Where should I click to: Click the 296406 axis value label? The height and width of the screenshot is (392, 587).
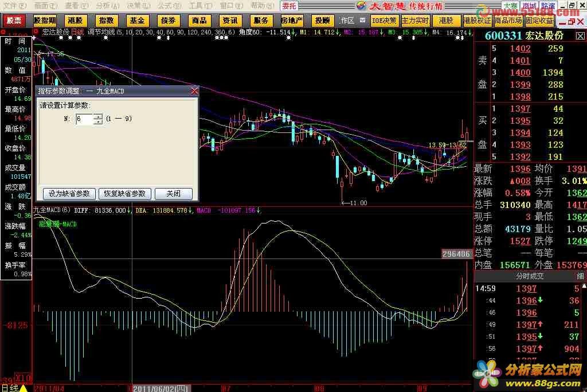(456, 254)
